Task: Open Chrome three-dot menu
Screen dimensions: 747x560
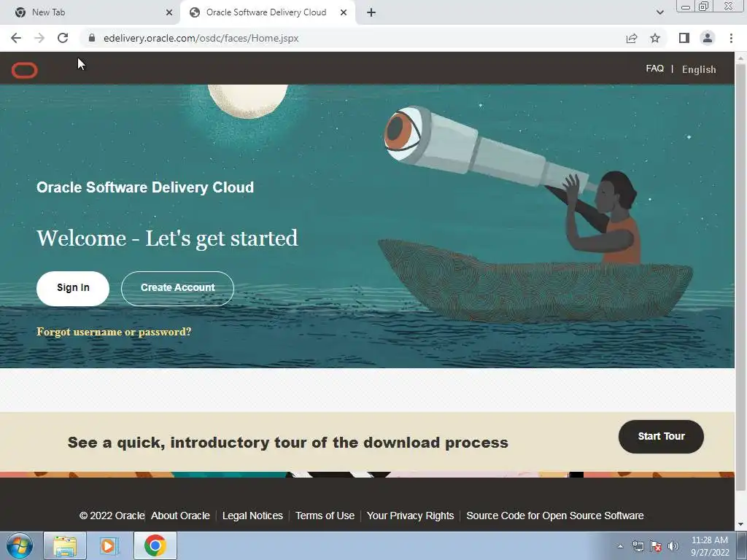Action: click(731, 38)
